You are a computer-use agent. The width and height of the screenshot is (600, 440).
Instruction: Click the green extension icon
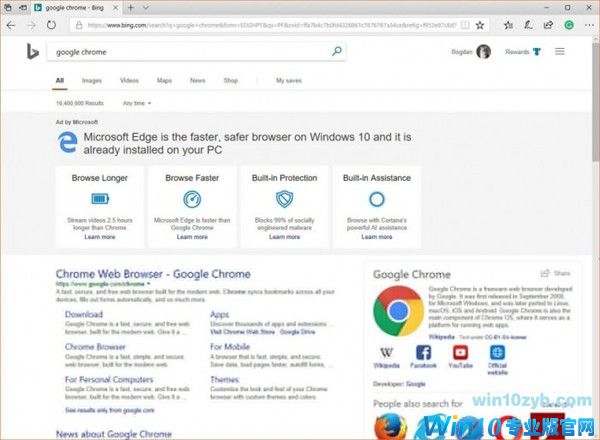point(569,25)
